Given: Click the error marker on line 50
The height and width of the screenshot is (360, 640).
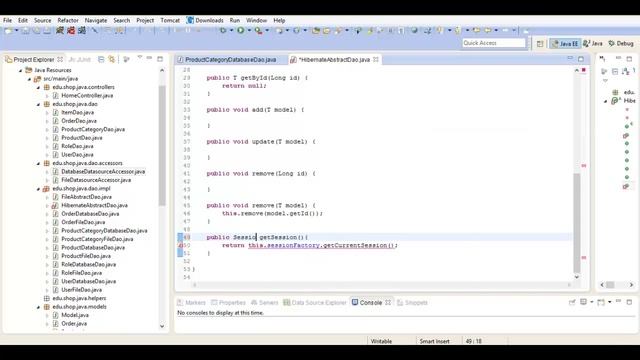Looking at the screenshot, I should click(180, 245).
